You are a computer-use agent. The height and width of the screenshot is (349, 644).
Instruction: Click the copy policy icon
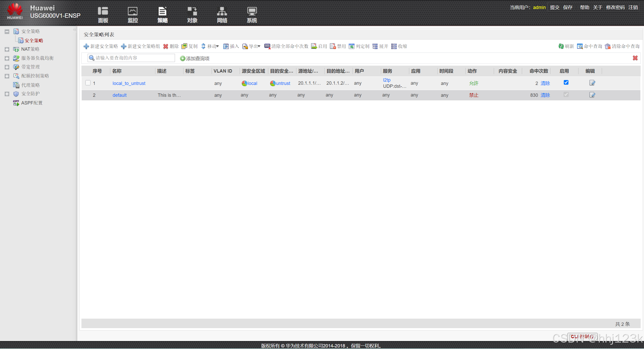(x=184, y=46)
